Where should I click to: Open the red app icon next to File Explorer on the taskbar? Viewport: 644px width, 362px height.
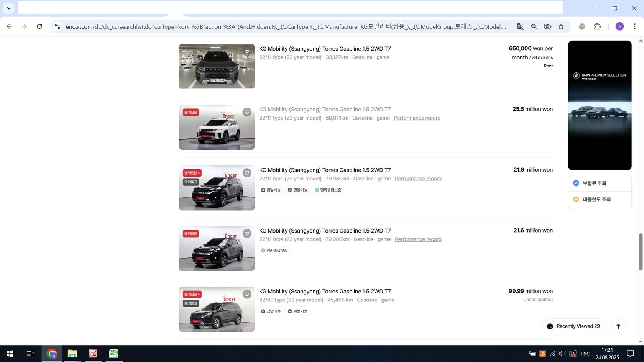[93, 354]
